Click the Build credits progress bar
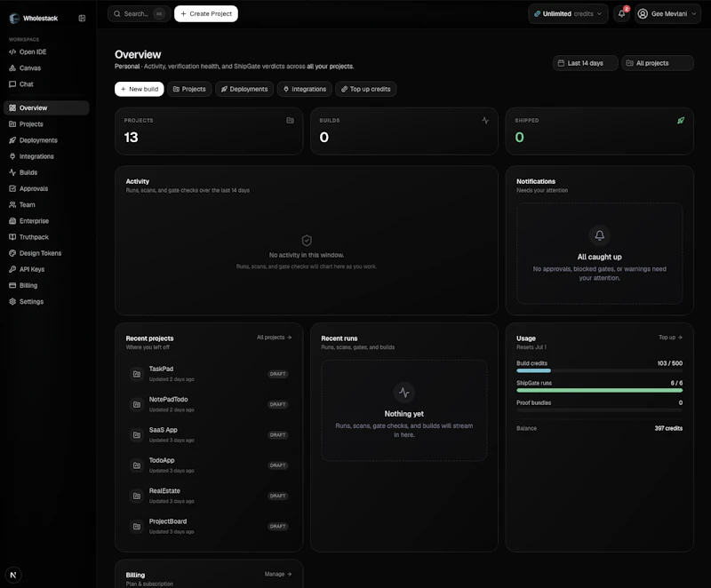The height and width of the screenshot is (588, 711). click(x=599, y=370)
